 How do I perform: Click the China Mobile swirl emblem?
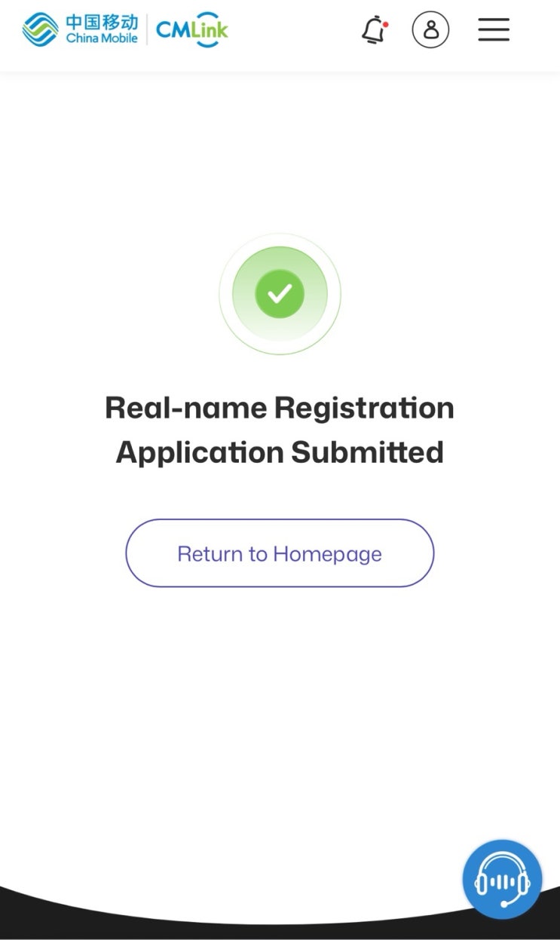tap(40, 30)
